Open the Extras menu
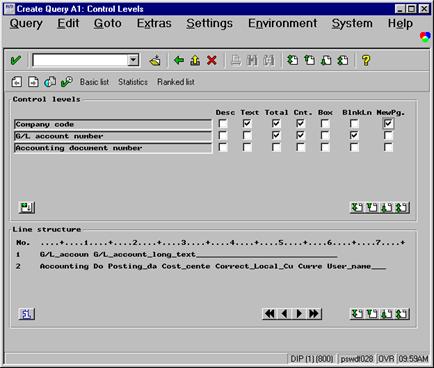 click(x=154, y=23)
